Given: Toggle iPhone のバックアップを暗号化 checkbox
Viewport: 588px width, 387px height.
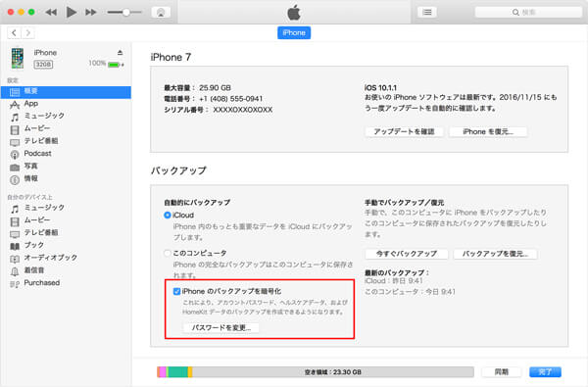Looking at the screenshot, I should click(176, 291).
